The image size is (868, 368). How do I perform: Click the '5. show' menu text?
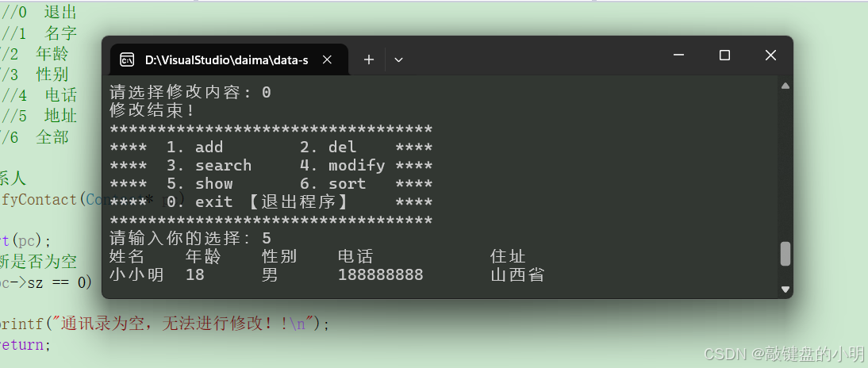tap(200, 184)
